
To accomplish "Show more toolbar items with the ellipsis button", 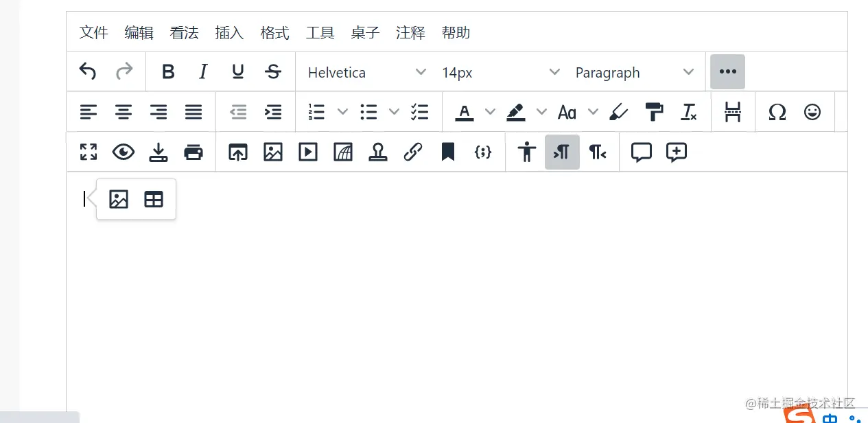I will tap(727, 71).
